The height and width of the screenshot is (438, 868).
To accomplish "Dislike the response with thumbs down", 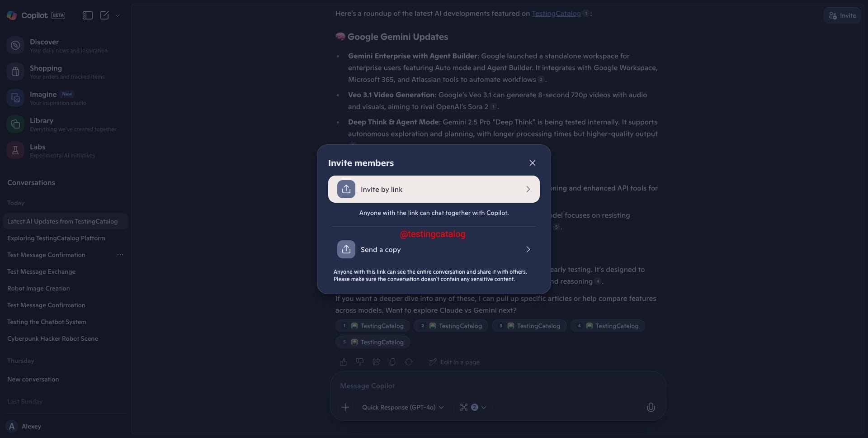I will point(360,362).
